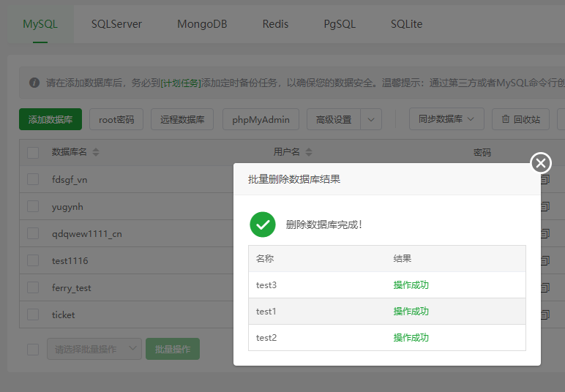Click the root密码 button
Screen dimensions: 565x392
click(116, 119)
